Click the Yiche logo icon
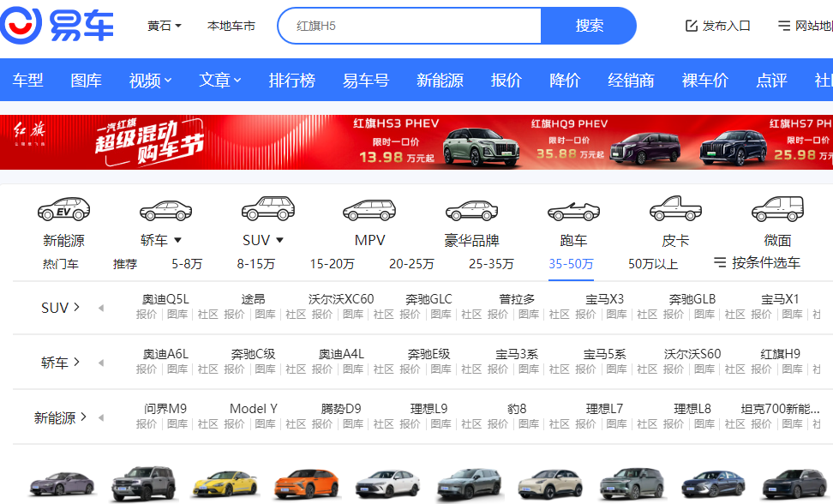The width and height of the screenshot is (833, 504). click(21, 25)
